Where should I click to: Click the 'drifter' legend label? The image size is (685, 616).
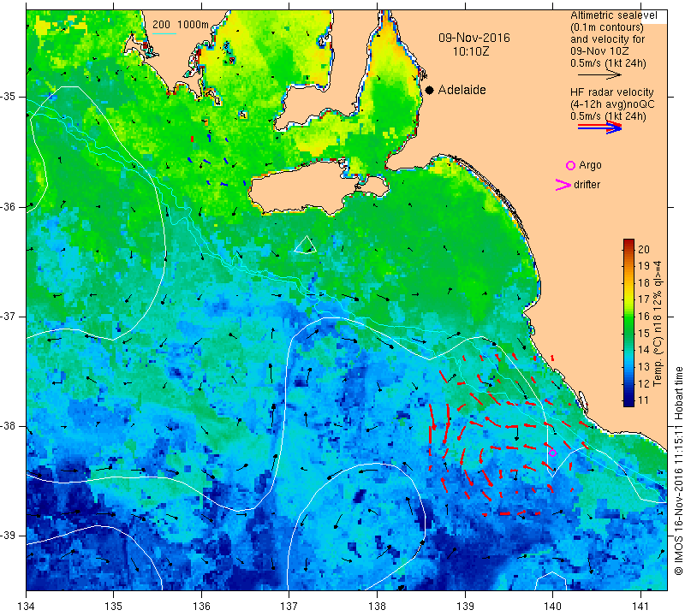coord(587,185)
